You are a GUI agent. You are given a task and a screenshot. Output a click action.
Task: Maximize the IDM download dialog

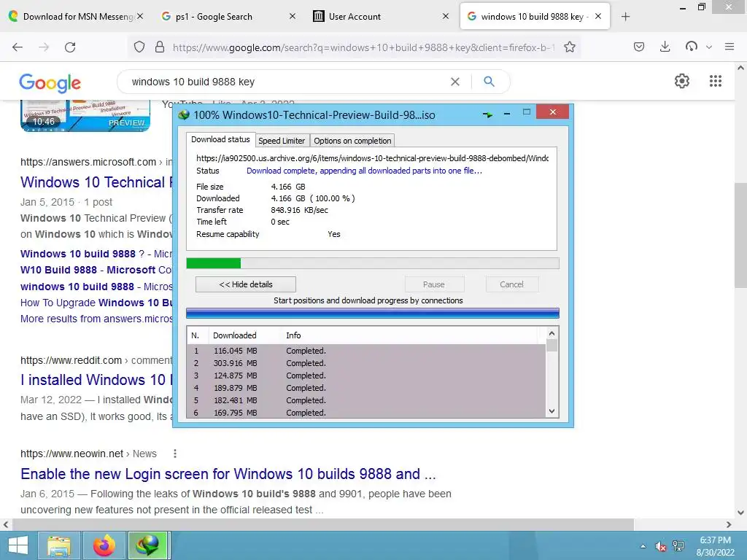(527, 112)
